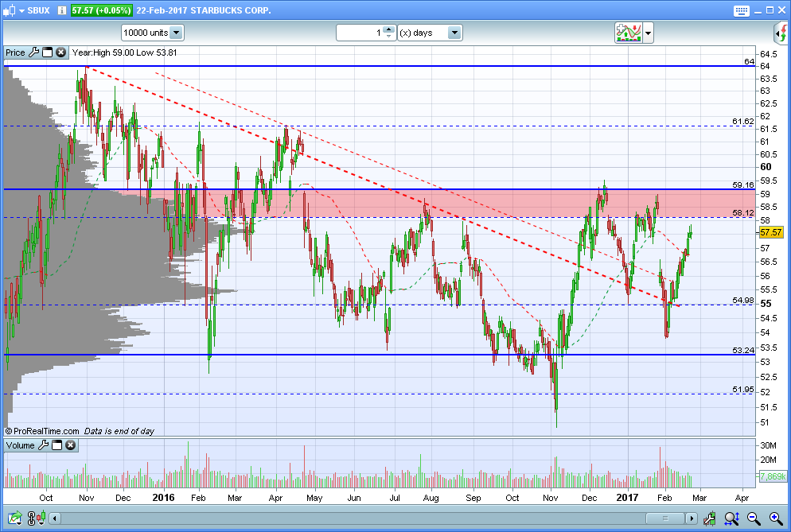The height and width of the screenshot is (532, 791).
Task: Decrease the period value with down stepper
Action: (x=389, y=37)
